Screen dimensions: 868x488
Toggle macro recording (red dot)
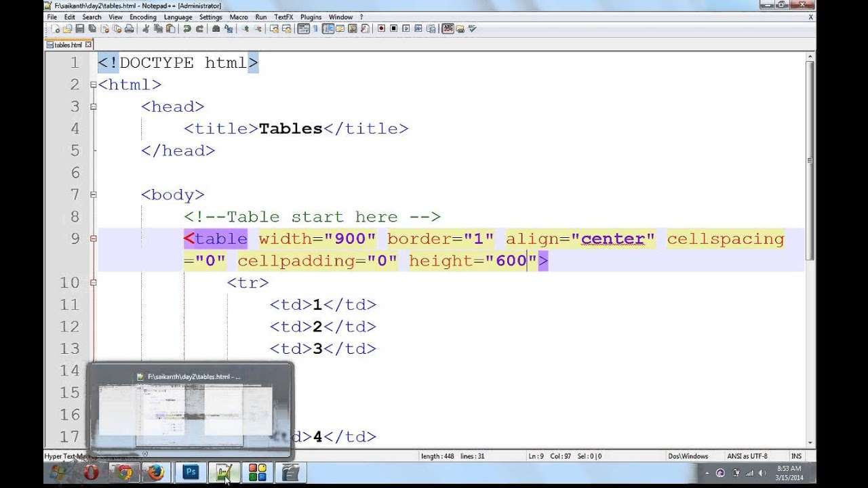pos(382,28)
